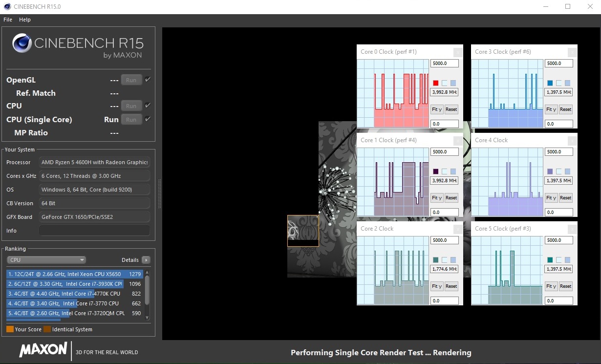Viewport: 601px width, 364px height.
Task: Click Fit y in Core 2 Clock panel
Action: coord(437,286)
